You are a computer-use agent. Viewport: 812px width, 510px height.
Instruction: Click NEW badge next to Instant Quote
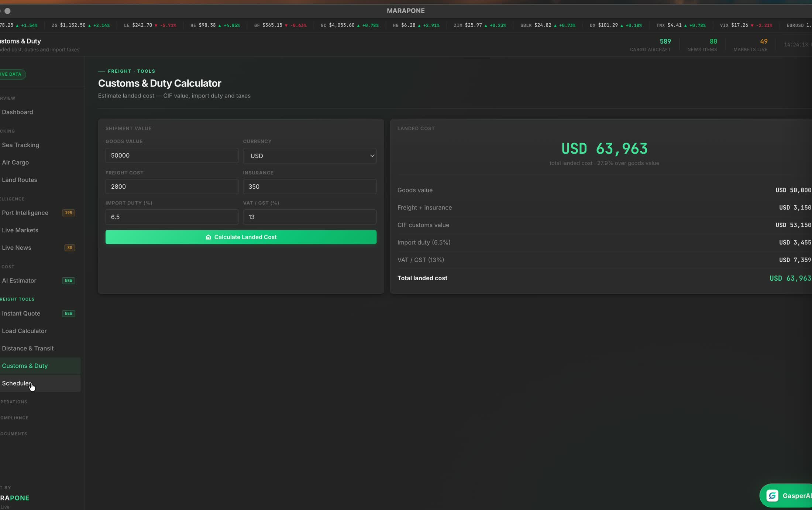[x=69, y=314]
